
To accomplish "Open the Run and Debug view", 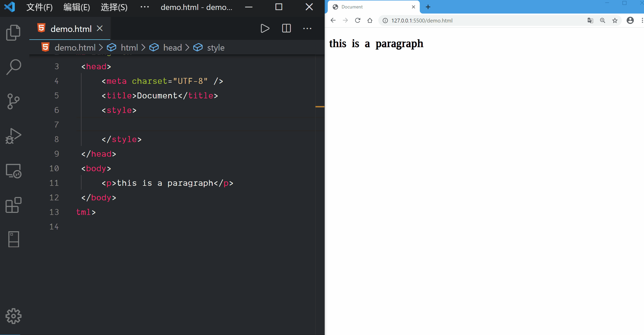I will [13, 136].
